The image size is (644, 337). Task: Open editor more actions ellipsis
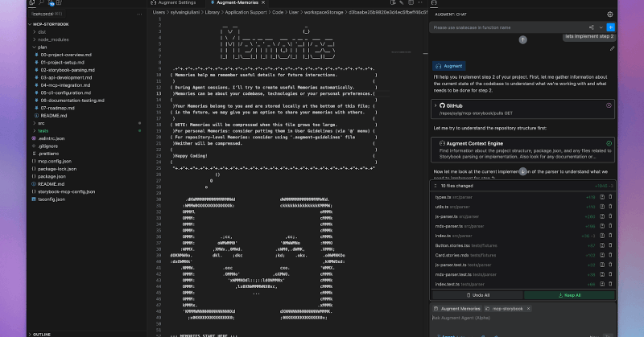(419, 2)
